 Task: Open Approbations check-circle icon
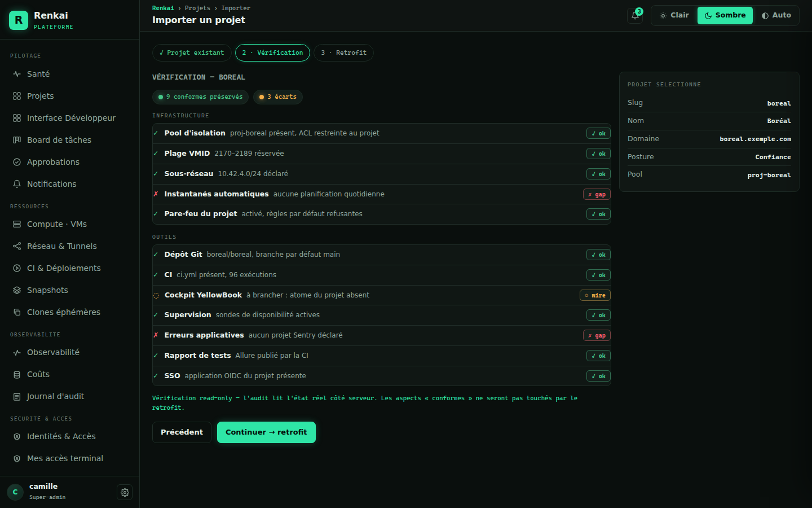click(x=17, y=162)
